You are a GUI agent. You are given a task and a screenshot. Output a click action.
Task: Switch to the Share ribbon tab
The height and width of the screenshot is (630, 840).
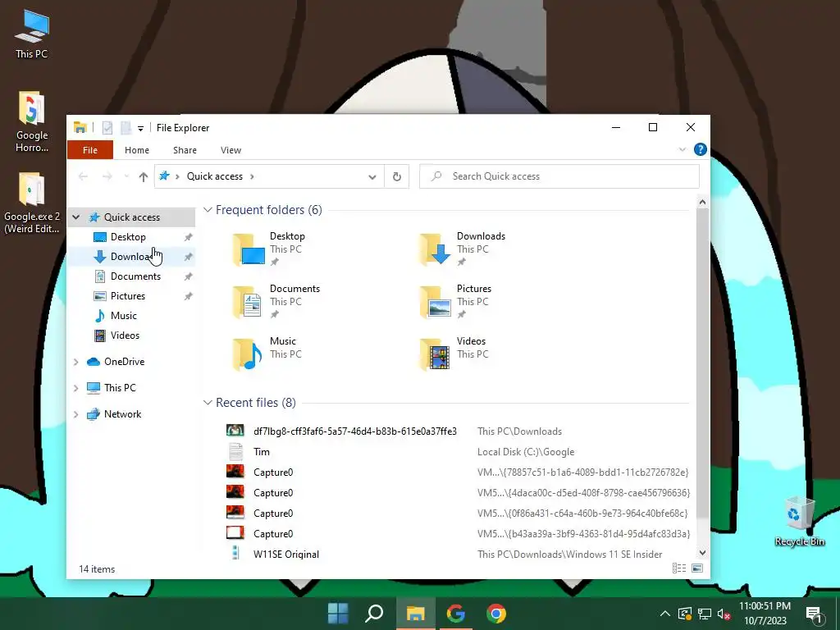[185, 150]
